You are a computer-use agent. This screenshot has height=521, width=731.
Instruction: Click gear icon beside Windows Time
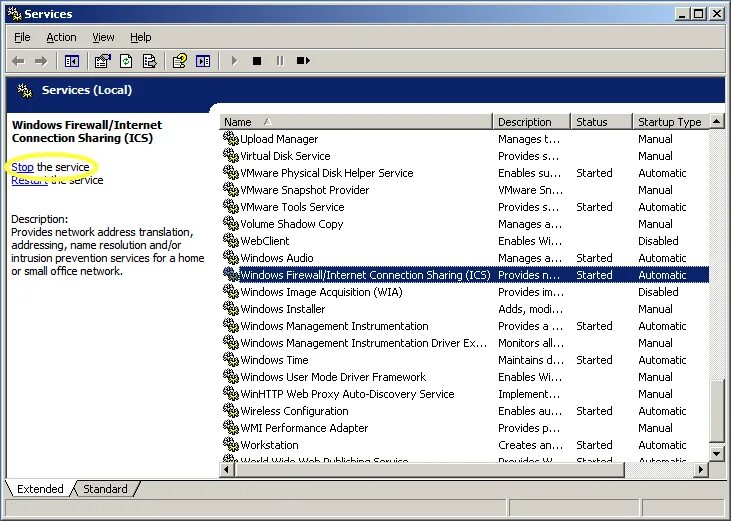[231, 359]
